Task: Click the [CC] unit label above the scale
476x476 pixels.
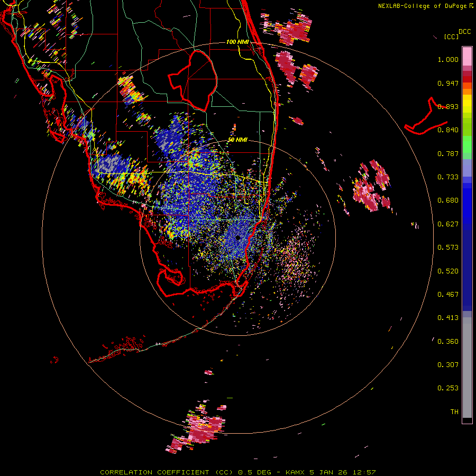Action: (451, 36)
